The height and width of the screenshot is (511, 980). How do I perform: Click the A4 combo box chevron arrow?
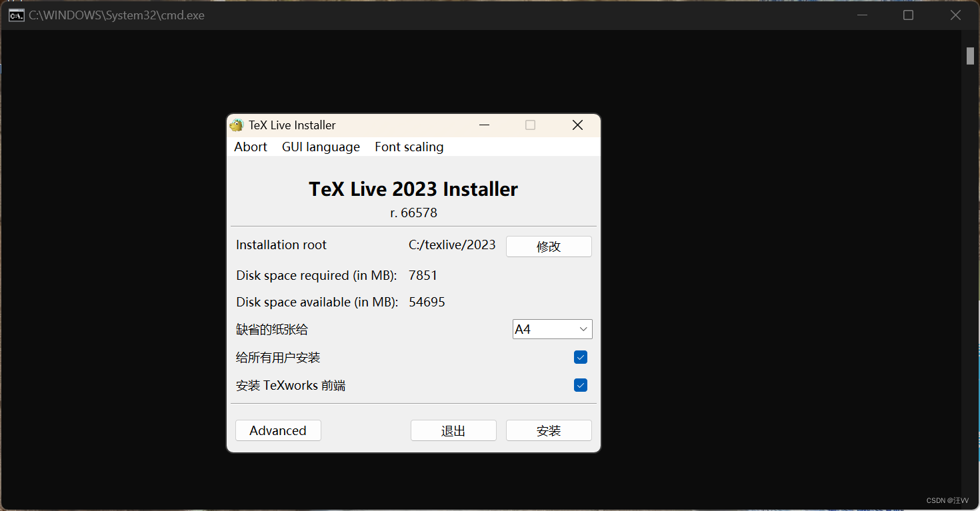(584, 328)
